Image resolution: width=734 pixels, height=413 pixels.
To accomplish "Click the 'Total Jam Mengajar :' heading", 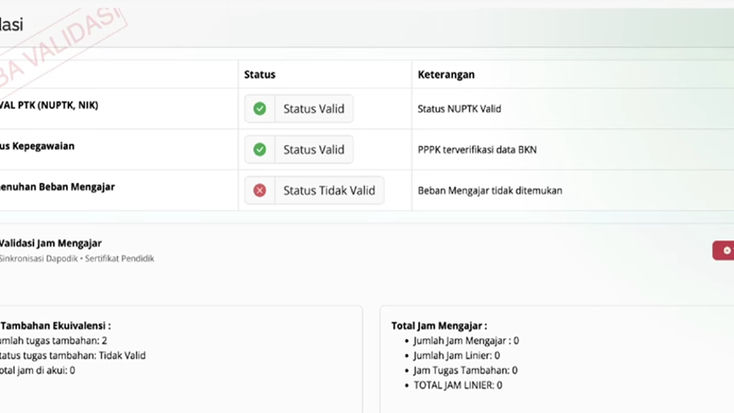I will (x=439, y=326).
